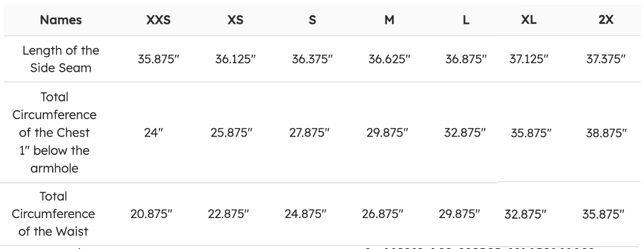
Task: Click the XL column header
Action: (x=529, y=20)
